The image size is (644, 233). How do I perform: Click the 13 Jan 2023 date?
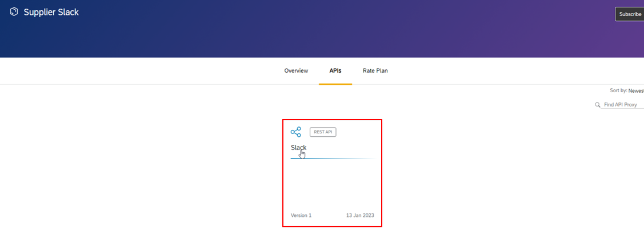click(x=360, y=215)
